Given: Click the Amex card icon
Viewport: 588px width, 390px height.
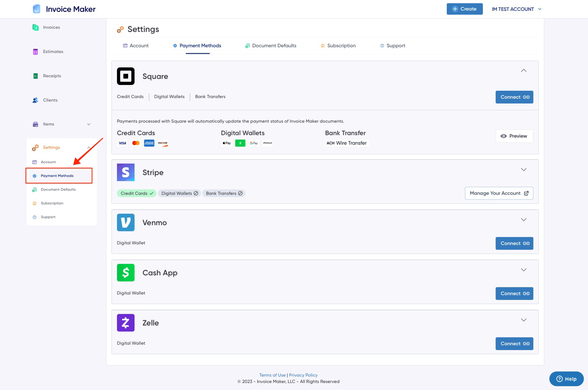Looking at the screenshot, I should [149, 143].
